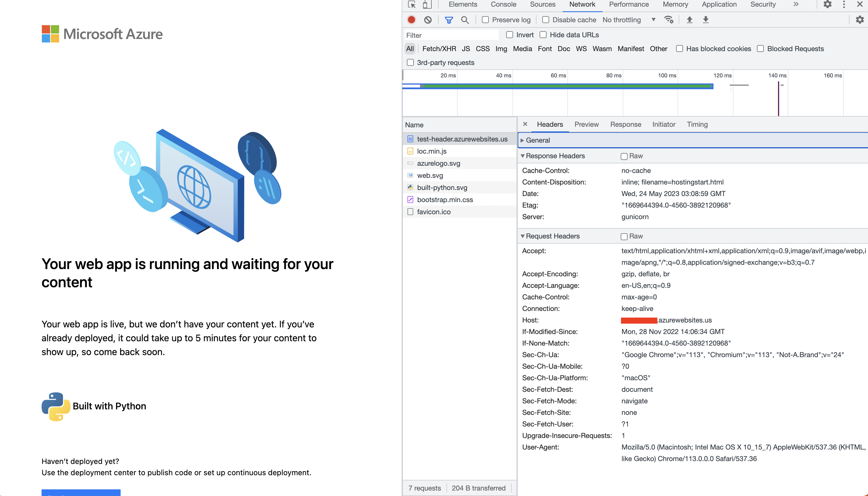Click the record network log button
Image resolution: width=868 pixels, height=496 pixels.
click(411, 20)
